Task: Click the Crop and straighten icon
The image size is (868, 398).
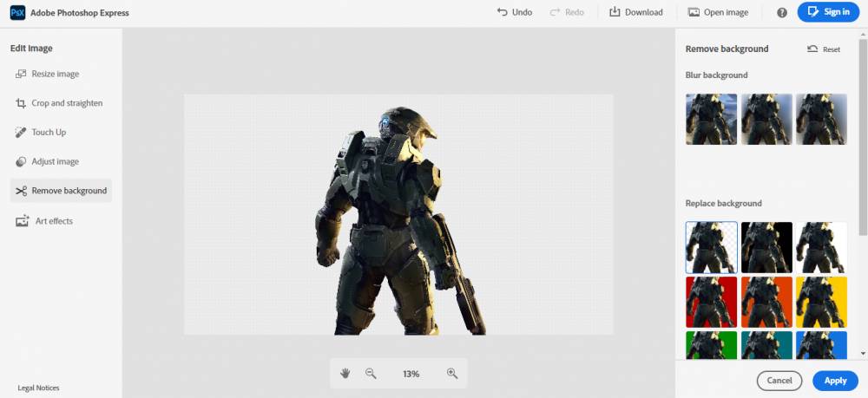Action: pyautogui.click(x=21, y=103)
